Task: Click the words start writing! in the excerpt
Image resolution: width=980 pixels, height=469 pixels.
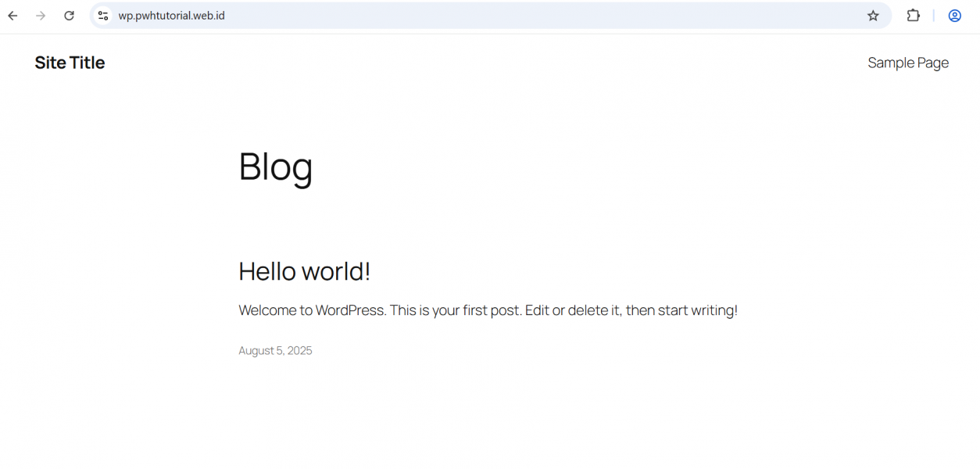Action: (x=698, y=310)
